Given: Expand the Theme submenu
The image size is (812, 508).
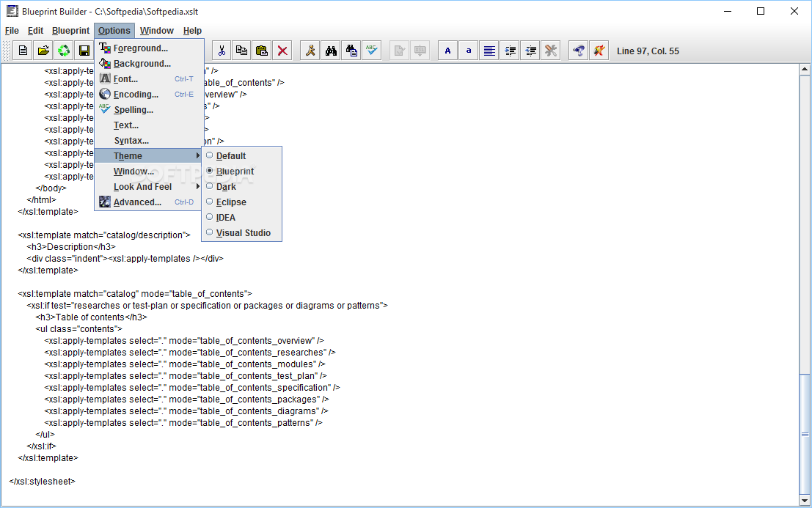Looking at the screenshot, I should point(149,155).
